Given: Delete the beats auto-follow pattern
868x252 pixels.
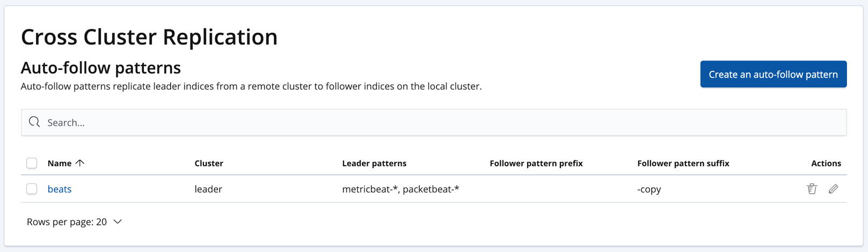Looking at the screenshot, I should click(812, 189).
